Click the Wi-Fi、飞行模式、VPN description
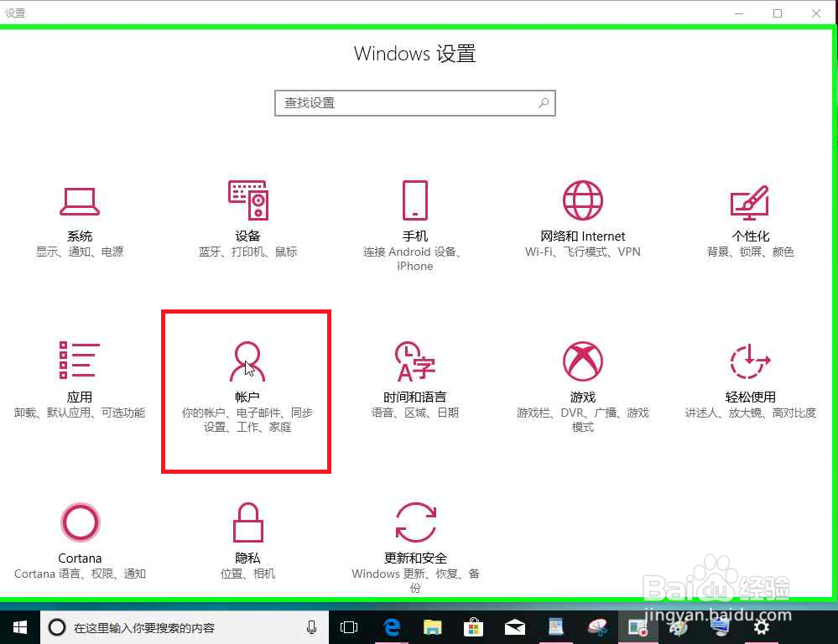 [x=582, y=252]
